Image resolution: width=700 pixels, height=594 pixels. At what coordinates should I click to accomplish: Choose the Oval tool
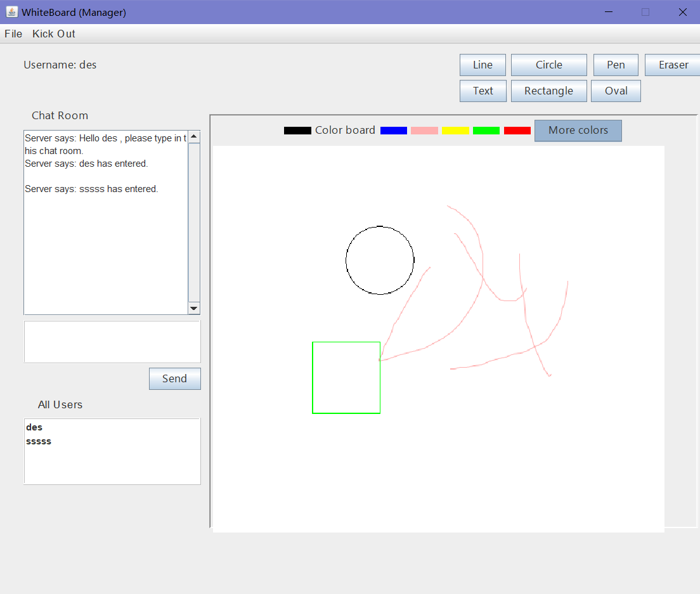(616, 91)
